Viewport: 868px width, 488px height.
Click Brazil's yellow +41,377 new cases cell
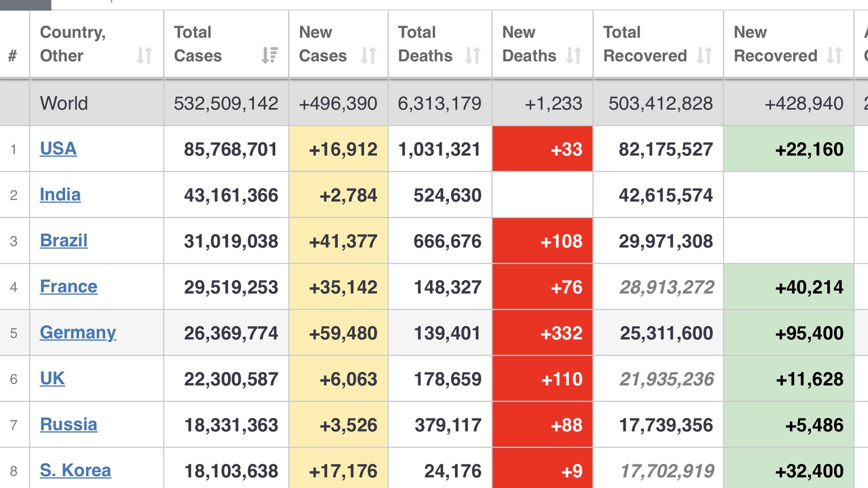338,241
